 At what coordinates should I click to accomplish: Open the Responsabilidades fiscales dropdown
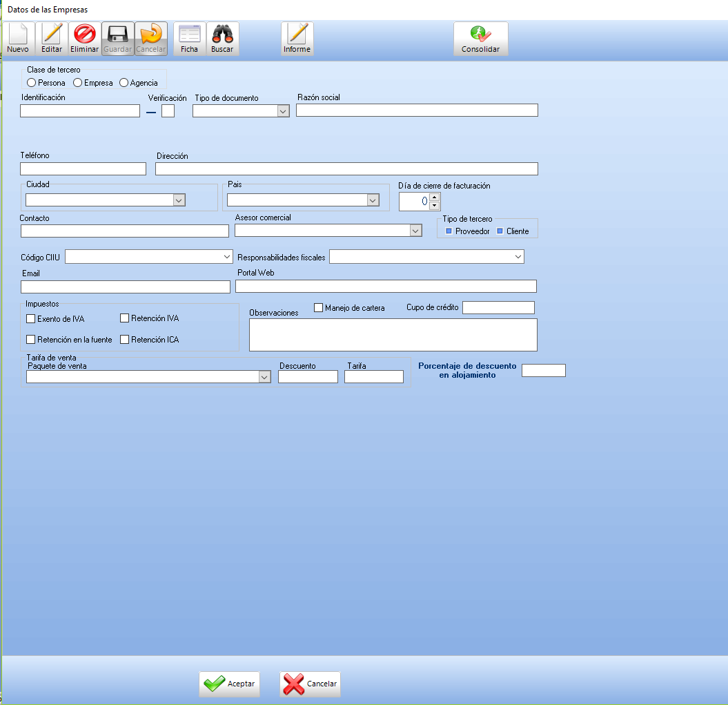(518, 257)
